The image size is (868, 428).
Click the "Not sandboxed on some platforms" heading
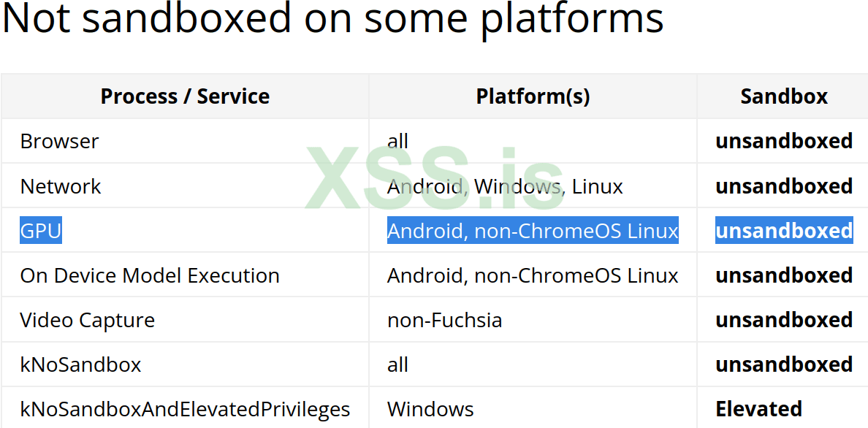coord(332,20)
